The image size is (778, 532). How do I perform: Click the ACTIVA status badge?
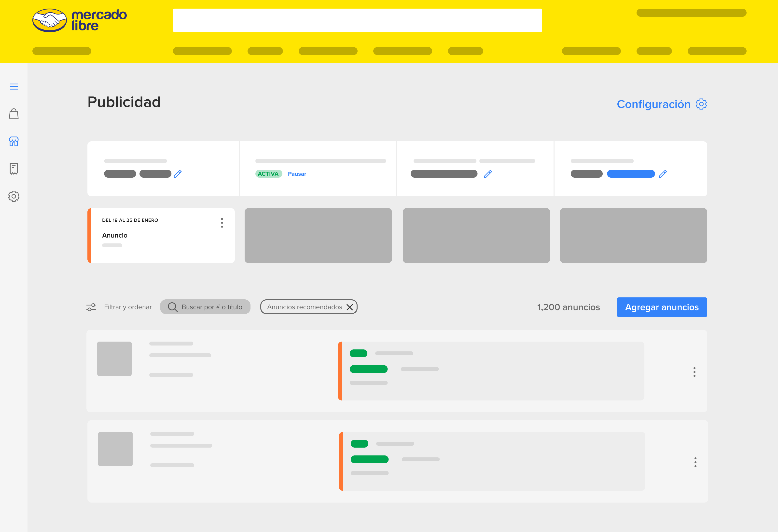pos(268,174)
